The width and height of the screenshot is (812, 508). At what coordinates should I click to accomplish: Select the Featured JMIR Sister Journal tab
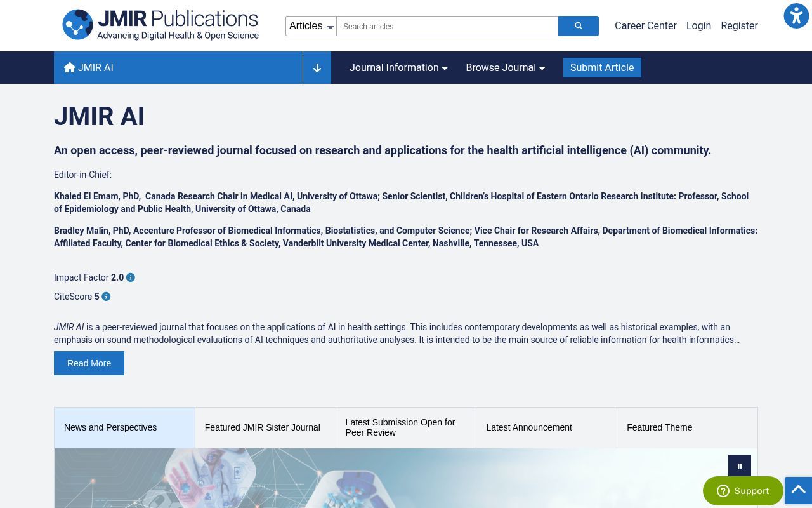[x=265, y=427]
